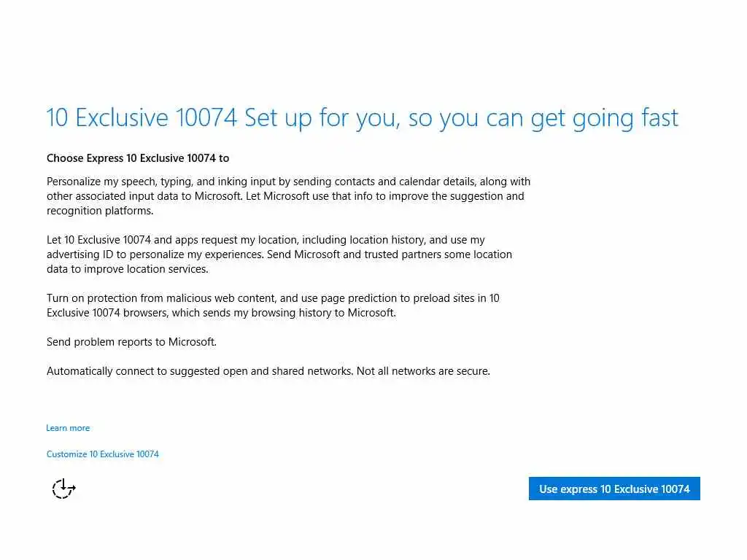Click the heading '10 Exclusive 10074 Set up for you'
This screenshot has width=747, height=560.
coord(362,118)
